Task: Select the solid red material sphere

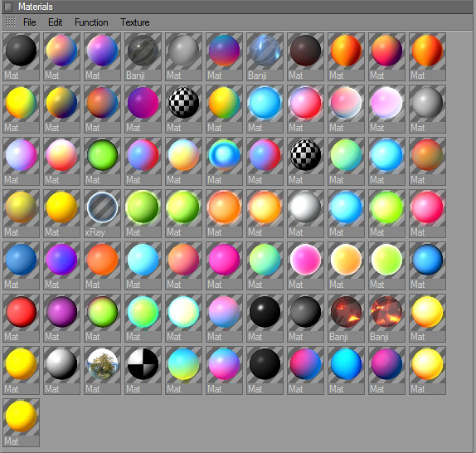Action: pyautogui.click(x=21, y=319)
